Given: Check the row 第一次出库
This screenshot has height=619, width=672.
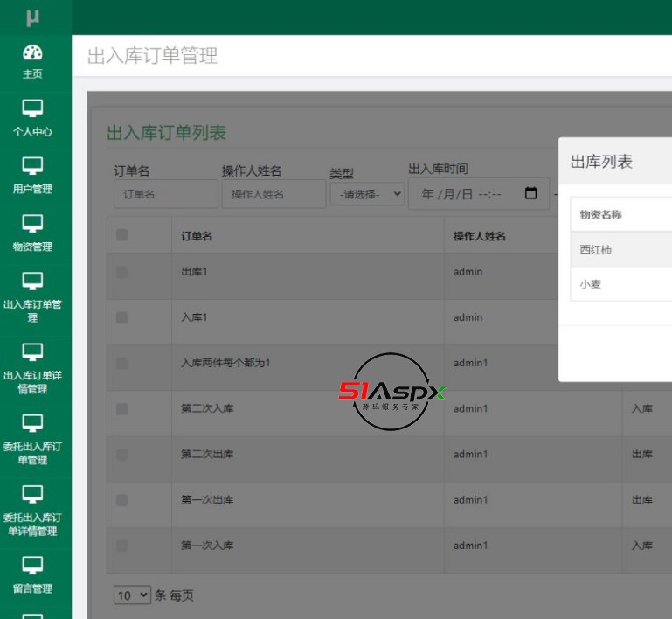Looking at the screenshot, I should pos(121,500).
